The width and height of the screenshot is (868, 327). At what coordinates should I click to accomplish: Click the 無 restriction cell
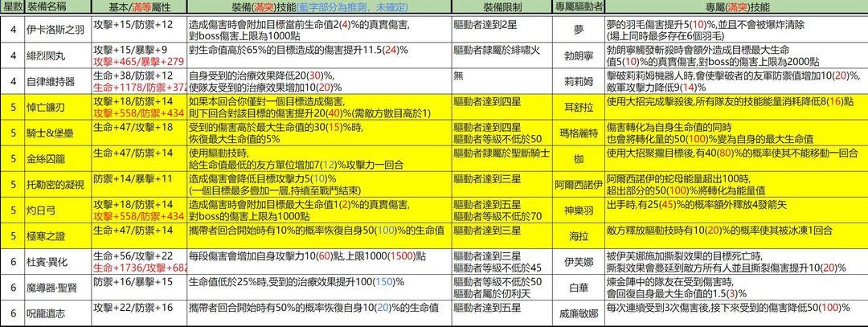pyautogui.click(x=502, y=82)
